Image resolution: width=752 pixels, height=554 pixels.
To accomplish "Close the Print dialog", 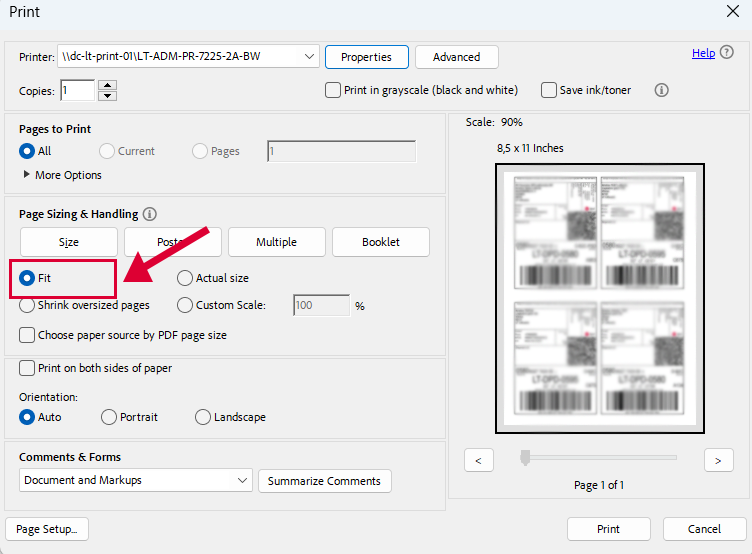I will [732, 11].
